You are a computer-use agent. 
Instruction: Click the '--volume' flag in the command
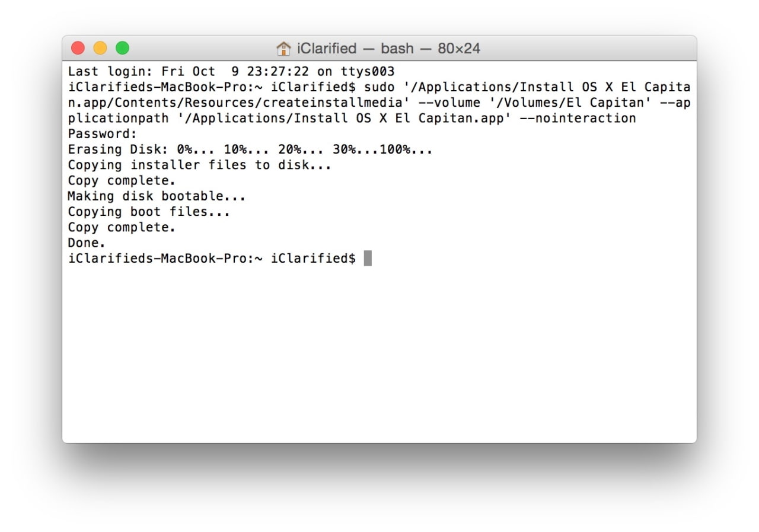[x=449, y=103]
